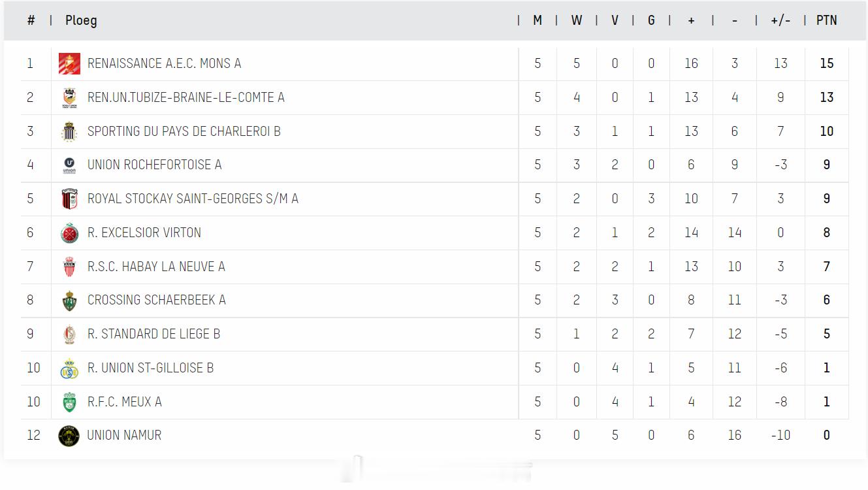
Task: Click the W wins column header
Action: 576,20
